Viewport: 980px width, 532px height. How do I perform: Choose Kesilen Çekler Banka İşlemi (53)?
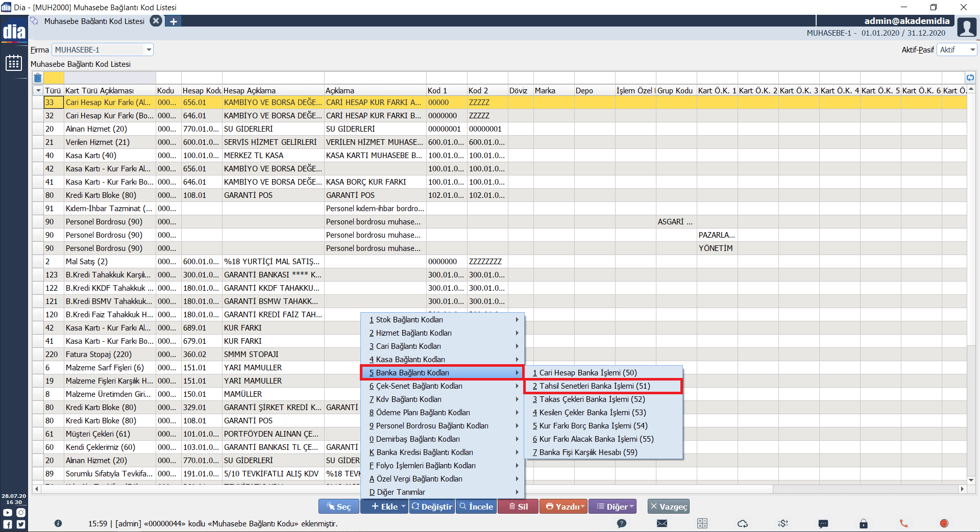(603, 413)
